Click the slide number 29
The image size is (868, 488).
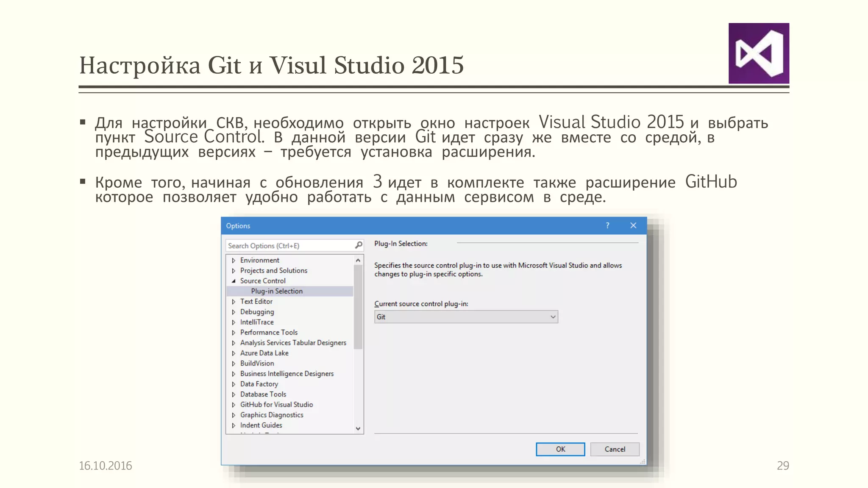tap(783, 466)
